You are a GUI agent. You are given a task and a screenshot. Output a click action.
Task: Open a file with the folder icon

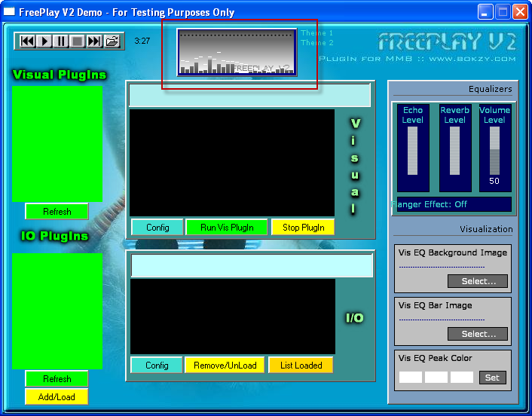(x=112, y=41)
